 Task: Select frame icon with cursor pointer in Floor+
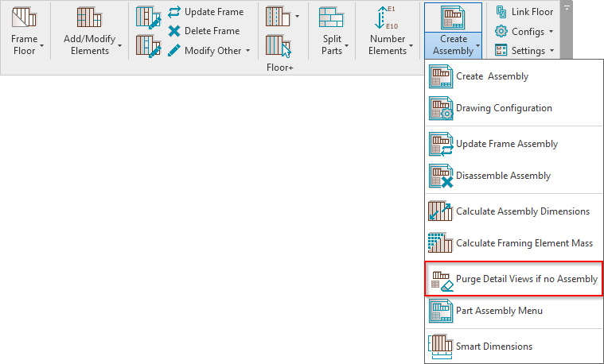tap(277, 45)
